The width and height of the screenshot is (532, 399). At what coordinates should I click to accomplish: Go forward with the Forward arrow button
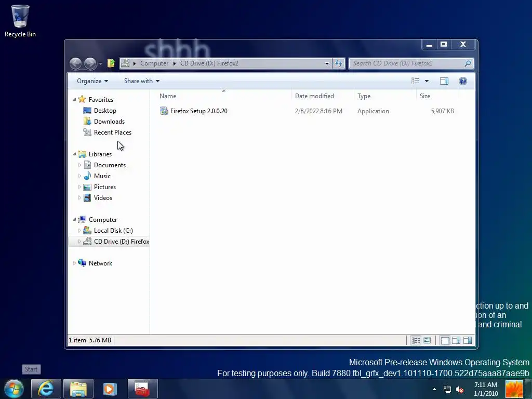click(x=90, y=63)
